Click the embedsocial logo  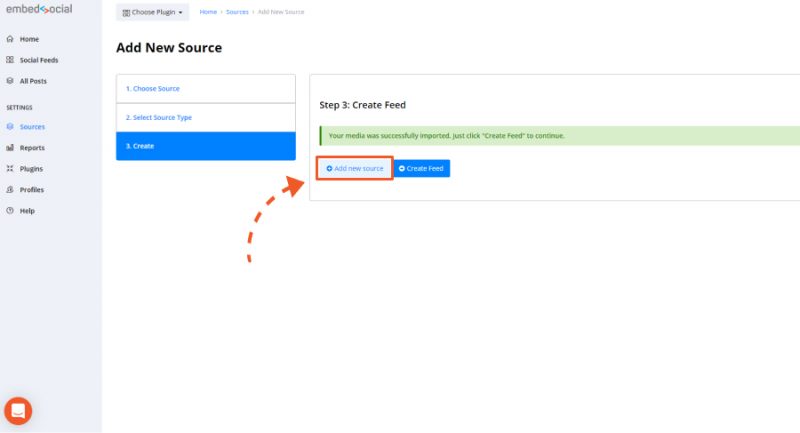[x=39, y=9]
